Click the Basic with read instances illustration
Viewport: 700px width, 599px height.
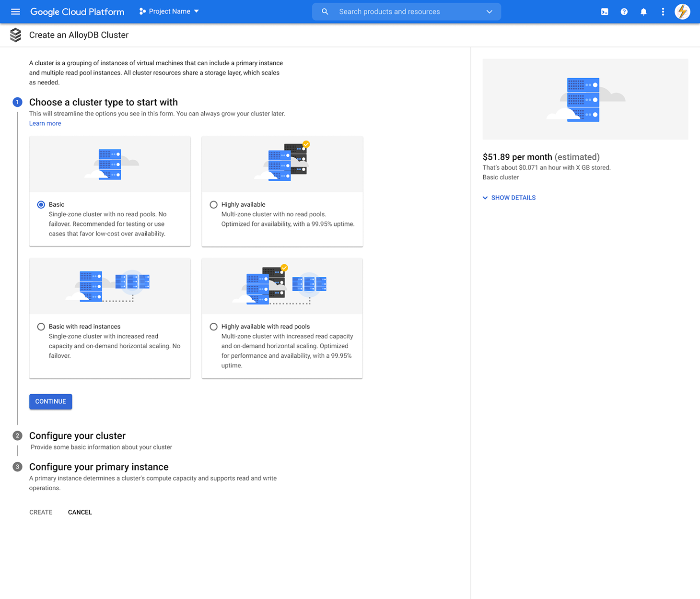(110, 286)
